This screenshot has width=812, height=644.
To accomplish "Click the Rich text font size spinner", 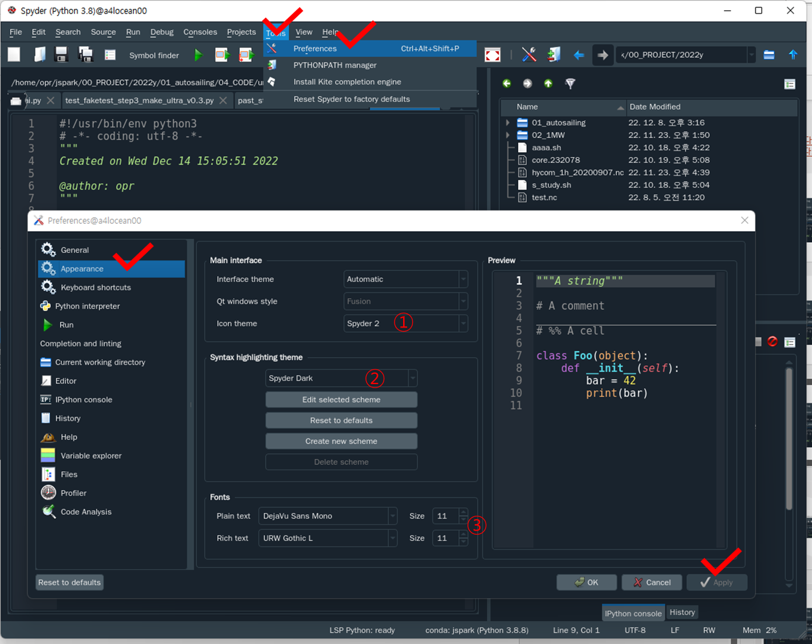I will click(450, 539).
